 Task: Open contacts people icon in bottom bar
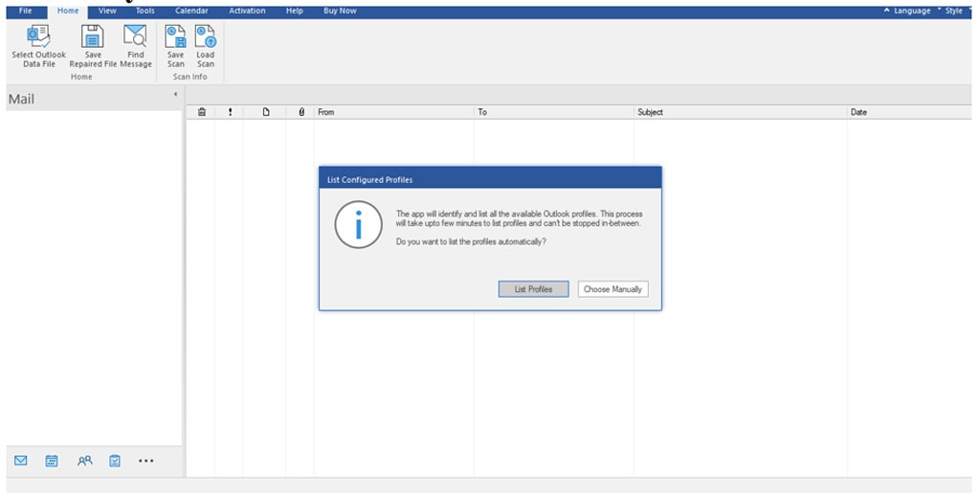84,461
